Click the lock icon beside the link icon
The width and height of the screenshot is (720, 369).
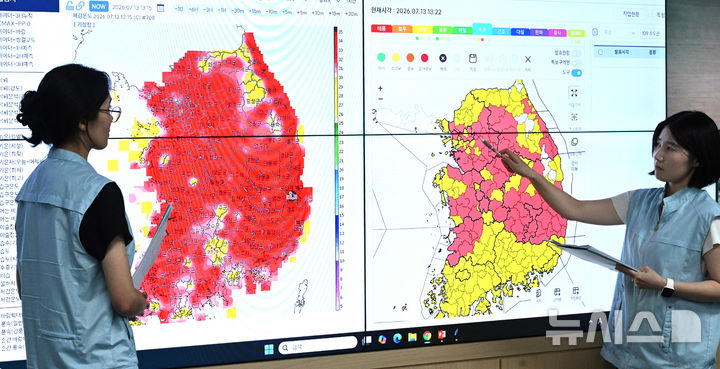coord(70,6)
